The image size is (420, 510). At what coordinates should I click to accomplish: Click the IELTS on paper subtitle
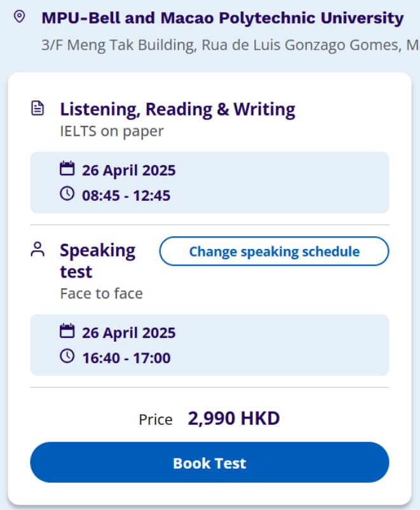click(112, 131)
